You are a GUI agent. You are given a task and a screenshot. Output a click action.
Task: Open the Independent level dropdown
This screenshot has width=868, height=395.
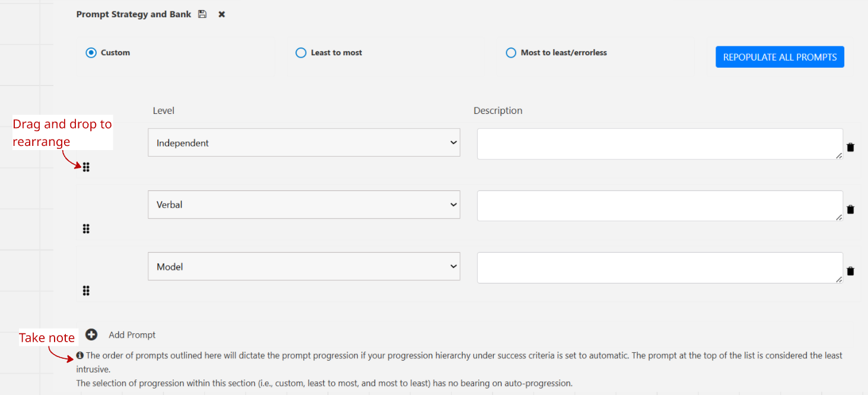304,143
